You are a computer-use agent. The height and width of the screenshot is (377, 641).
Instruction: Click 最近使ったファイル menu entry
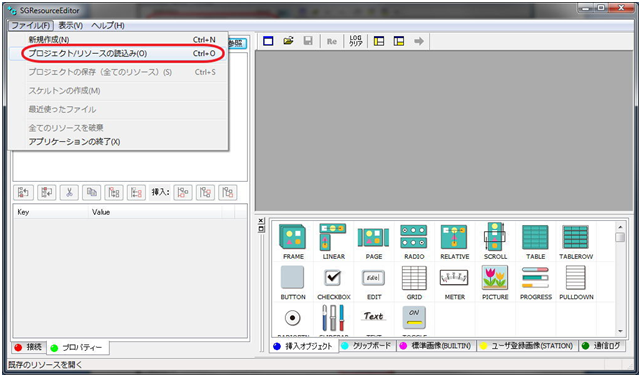(x=119, y=110)
